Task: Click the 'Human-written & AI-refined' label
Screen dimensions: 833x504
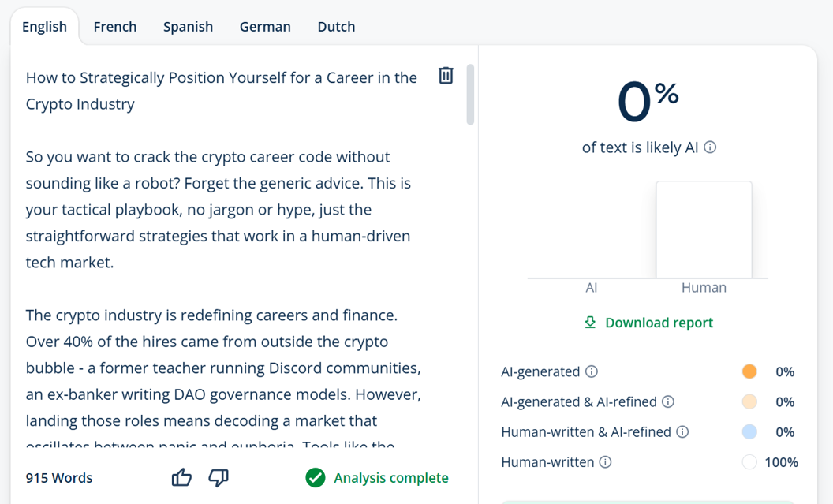Action: tap(586, 432)
